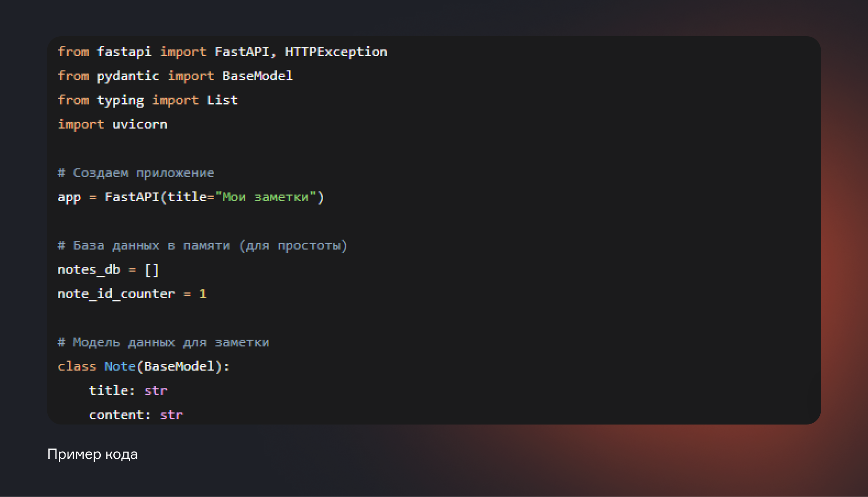Click the note_id_counter variable
The height and width of the screenshot is (497, 868).
coord(116,294)
